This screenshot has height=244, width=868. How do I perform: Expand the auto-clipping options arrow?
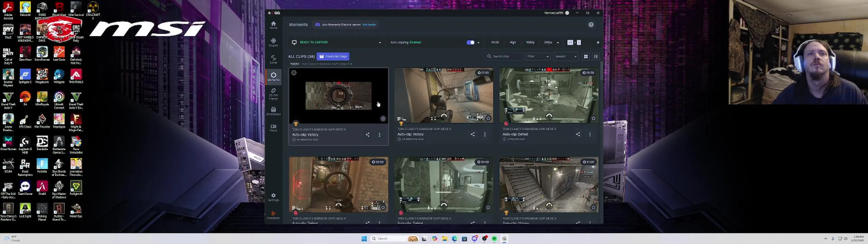(x=478, y=43)
